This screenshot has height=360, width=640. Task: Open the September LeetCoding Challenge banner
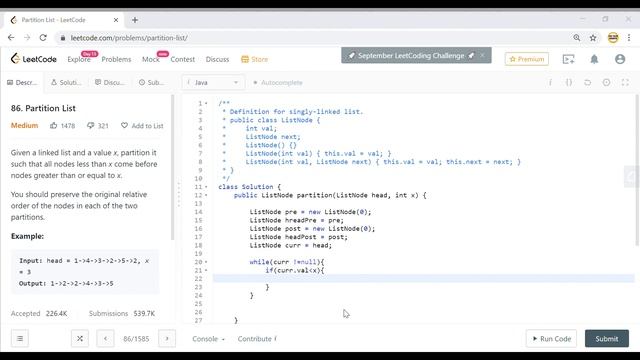pos(411,56)
